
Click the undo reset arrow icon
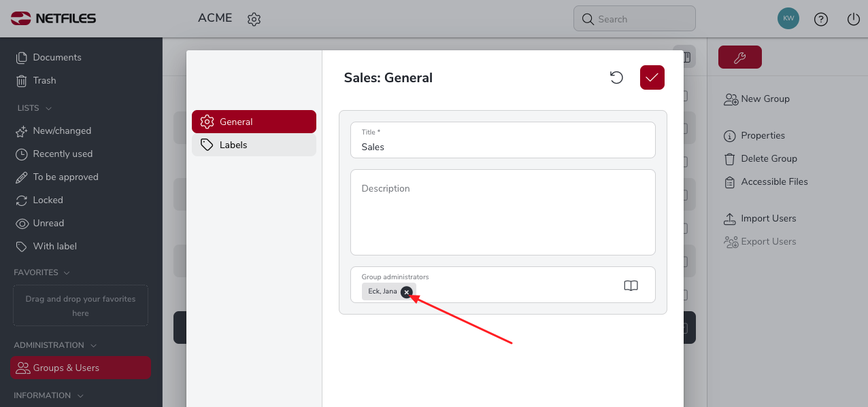click(x=616, y=77)
